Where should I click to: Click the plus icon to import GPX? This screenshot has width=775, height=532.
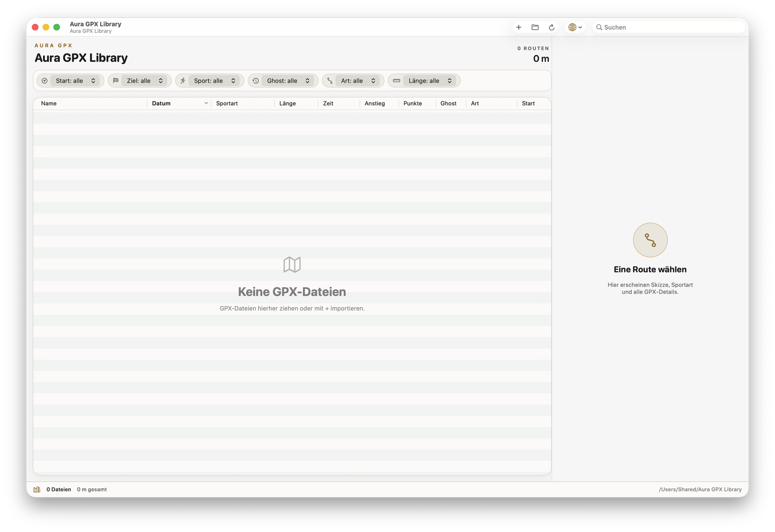[x=519, y=27]
